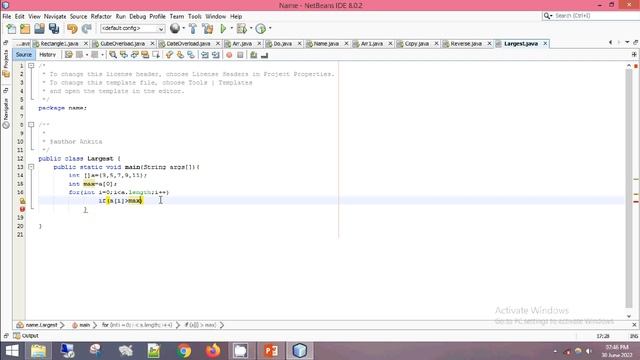Click the Shift Line Left icon
The height and width of the screenshot is (360, 640).
204,55
